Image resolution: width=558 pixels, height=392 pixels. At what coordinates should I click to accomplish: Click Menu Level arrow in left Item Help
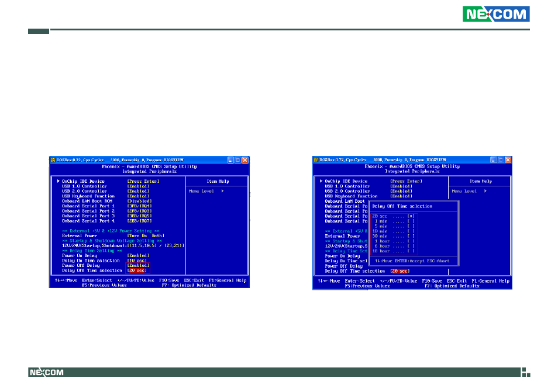coord(223,191)
